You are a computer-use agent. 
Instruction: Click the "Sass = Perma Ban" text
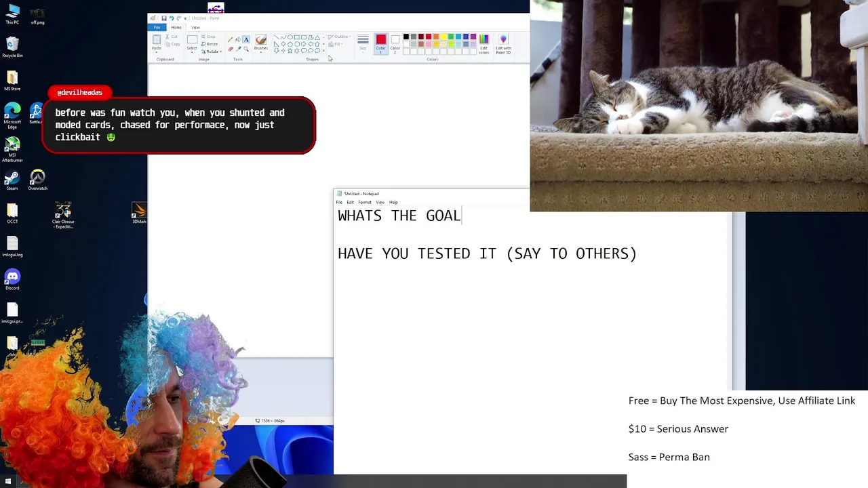pos(669,457)
